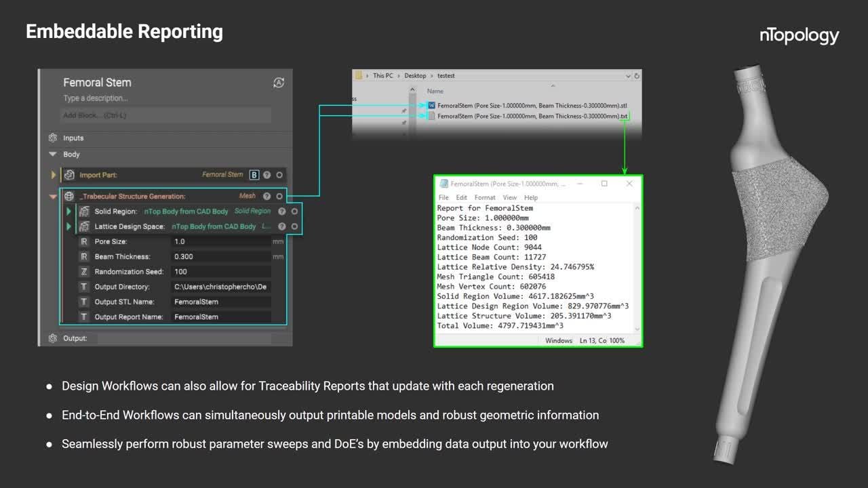Expand the Lattice Design Space input arrow
The width and height of the screenshot is (868, 488).
(x=68, y=226)
